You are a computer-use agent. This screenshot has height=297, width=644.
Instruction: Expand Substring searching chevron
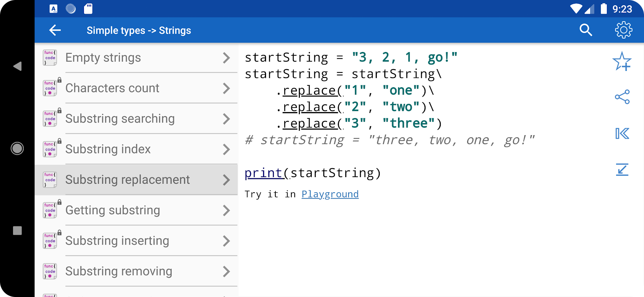tap(226, 119)
